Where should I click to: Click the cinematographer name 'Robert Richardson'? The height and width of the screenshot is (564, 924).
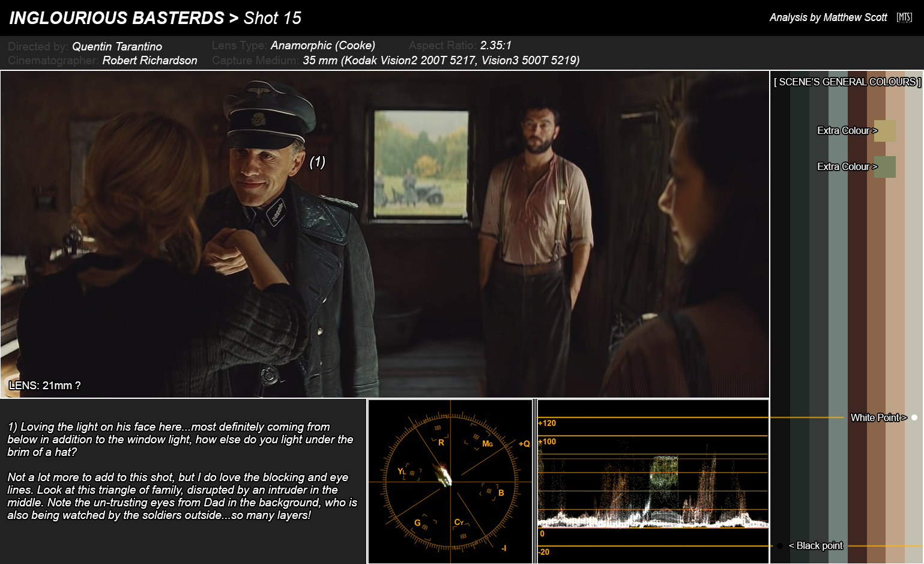(x=149, y=60)
